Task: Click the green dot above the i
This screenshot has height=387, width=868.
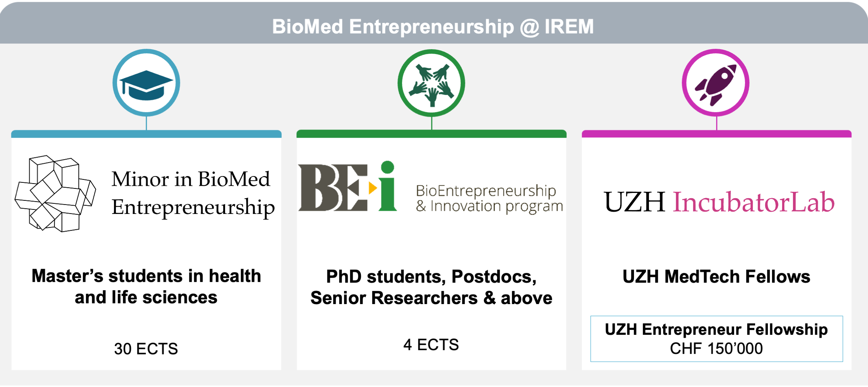Action: pyautogui.click(x=387, y=167)
